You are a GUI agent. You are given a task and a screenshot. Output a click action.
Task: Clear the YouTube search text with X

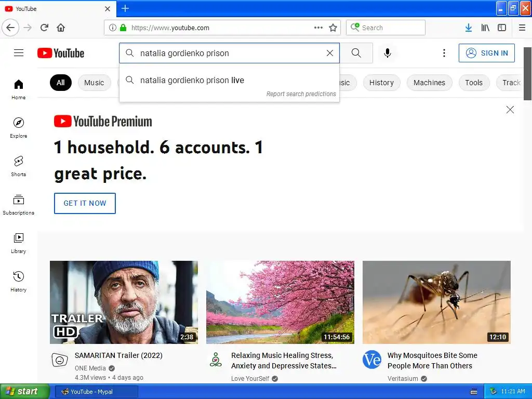(x=330, y=53)
